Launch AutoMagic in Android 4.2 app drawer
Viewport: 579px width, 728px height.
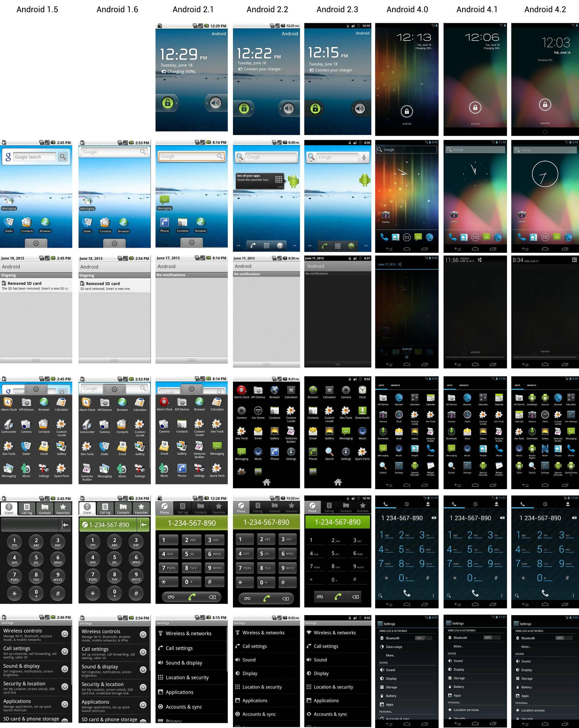[x=532, y=399]
